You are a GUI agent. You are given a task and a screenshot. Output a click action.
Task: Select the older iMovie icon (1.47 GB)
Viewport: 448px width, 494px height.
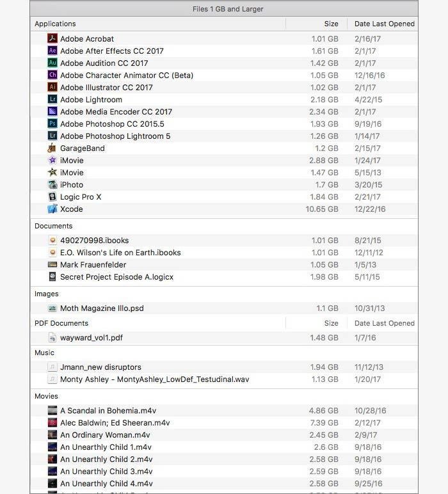point(52,172)
